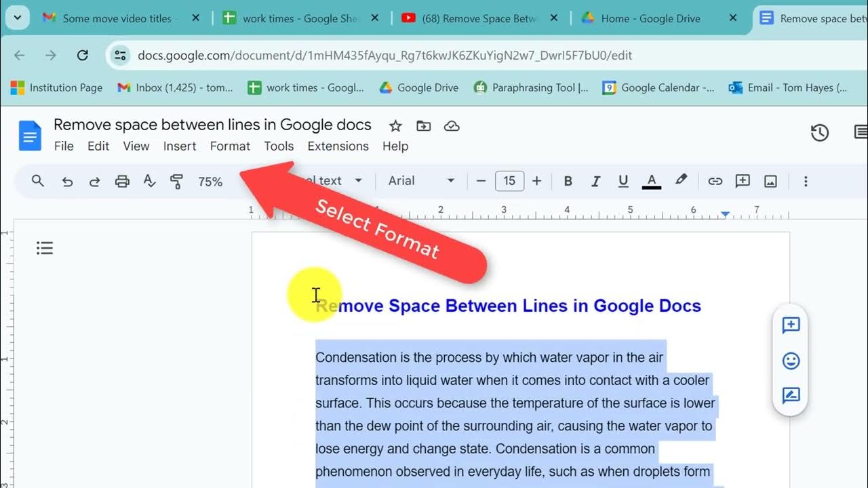Screen dimensions: 868x488
Task: Open the Edit menu
Action: pos(98,146)
